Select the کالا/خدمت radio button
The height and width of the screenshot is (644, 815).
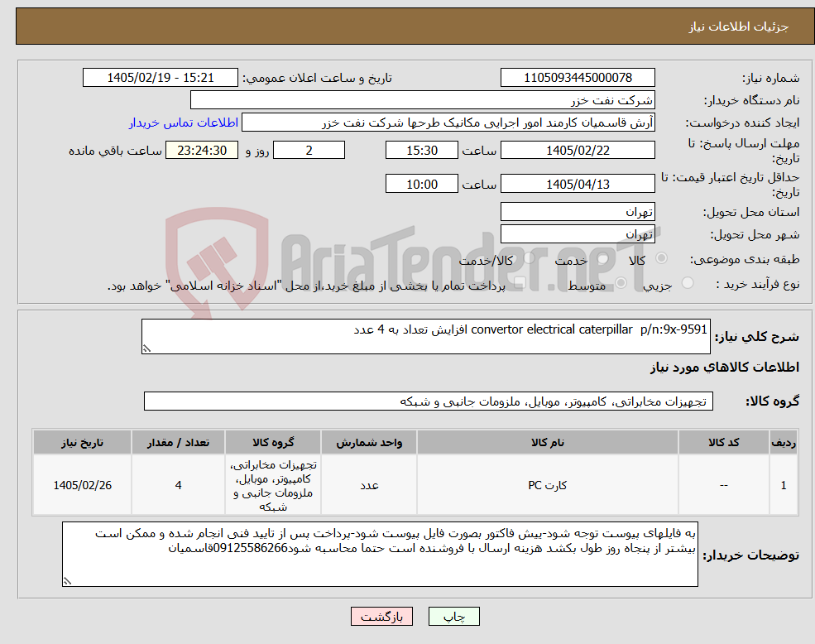[529, 258]
